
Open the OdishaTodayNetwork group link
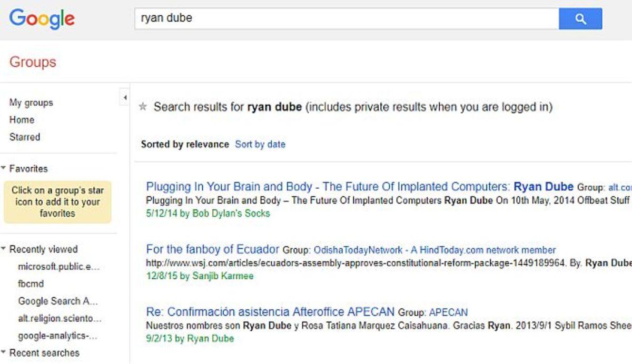(434, 250)
